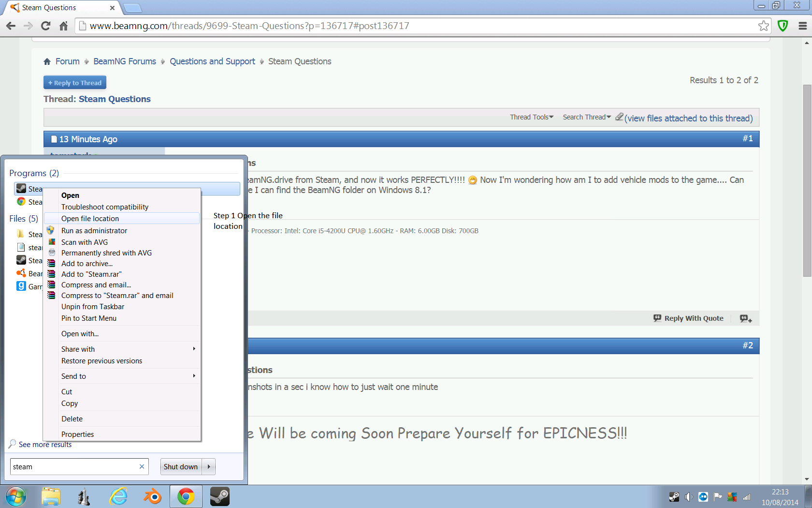Image resolution: width=812 pixels, height=508 pixels.
Task: Click the network signal tray icon
Action: 747,497
